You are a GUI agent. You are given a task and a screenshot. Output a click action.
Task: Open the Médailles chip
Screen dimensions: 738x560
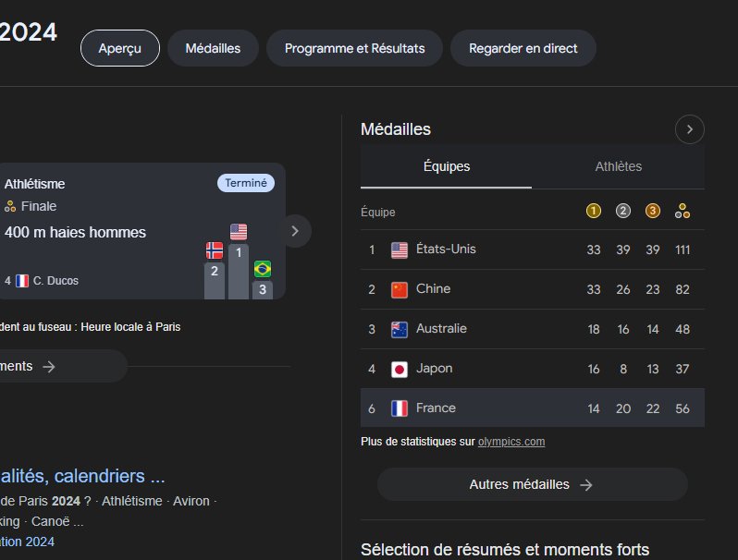[213, 48]
